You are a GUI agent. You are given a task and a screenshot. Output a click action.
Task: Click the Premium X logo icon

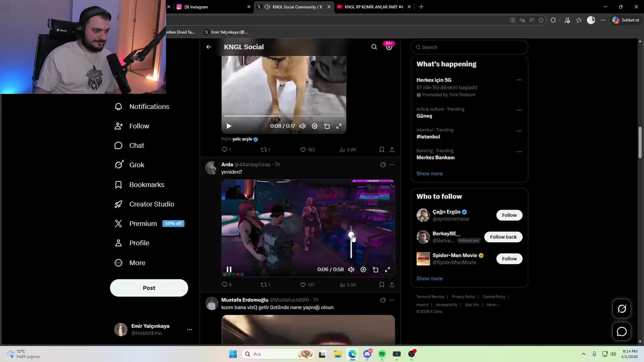pos(118,224)
